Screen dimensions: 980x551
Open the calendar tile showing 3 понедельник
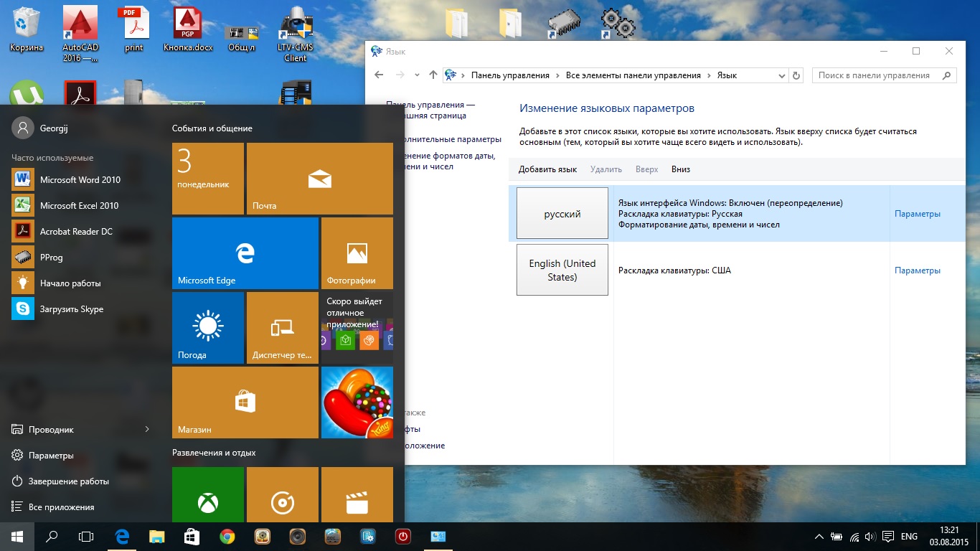click(208, 179)
